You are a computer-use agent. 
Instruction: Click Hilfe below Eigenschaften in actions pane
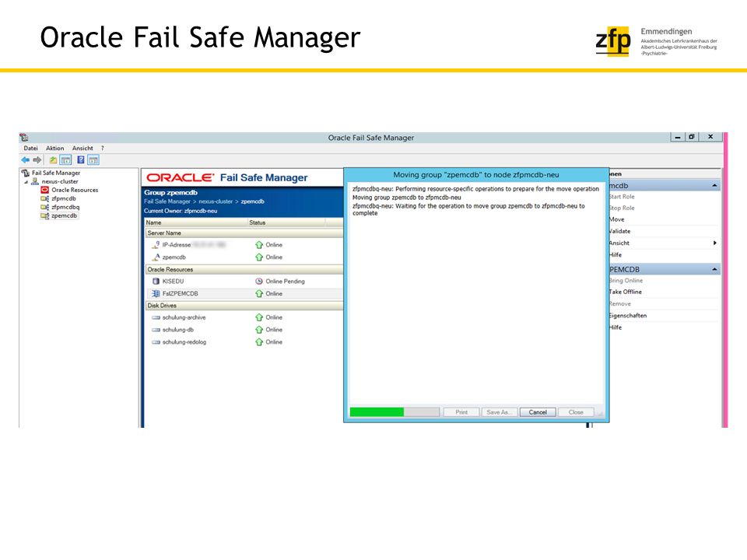tap(615, 327)
